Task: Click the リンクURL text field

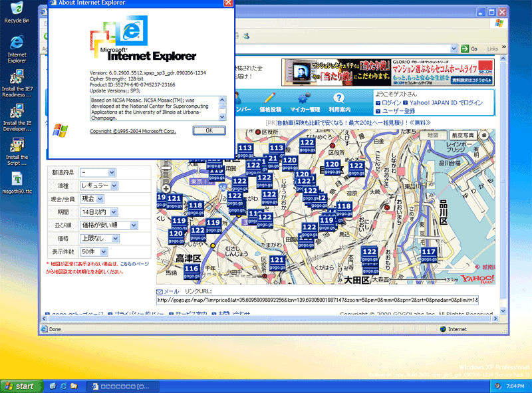Action: pyautogui.click(x=317, y=300)
